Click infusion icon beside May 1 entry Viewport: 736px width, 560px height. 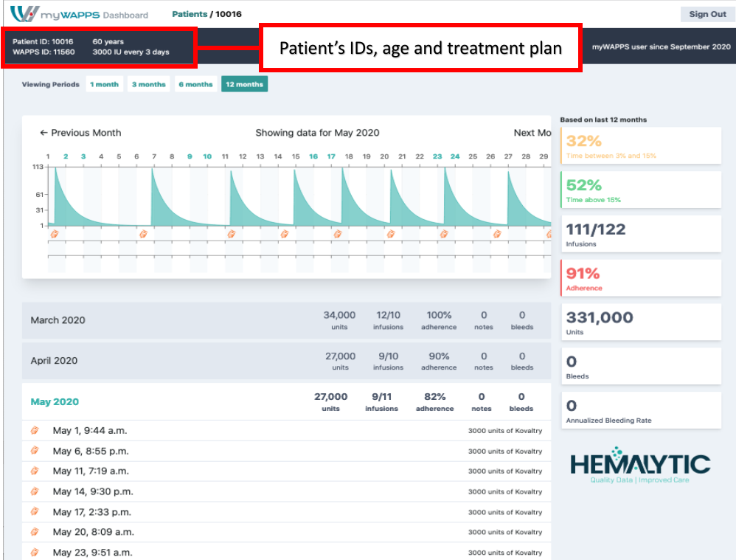click(x=34, y=430)
